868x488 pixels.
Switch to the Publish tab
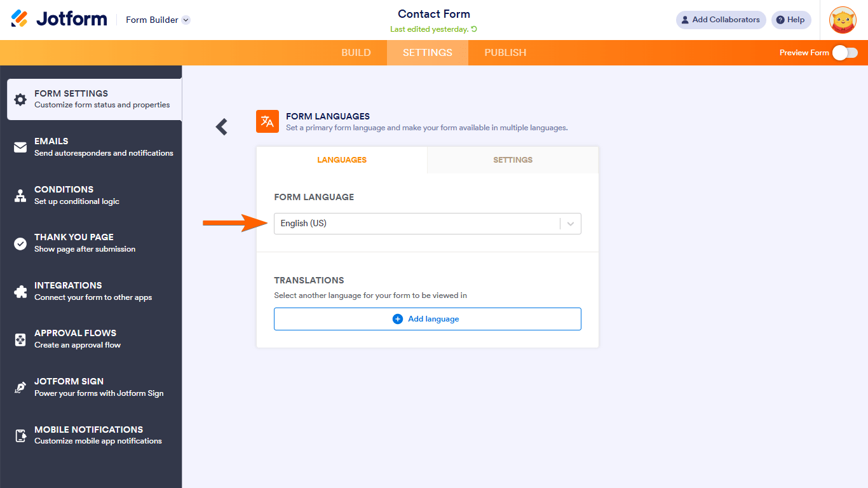(505, 53)
